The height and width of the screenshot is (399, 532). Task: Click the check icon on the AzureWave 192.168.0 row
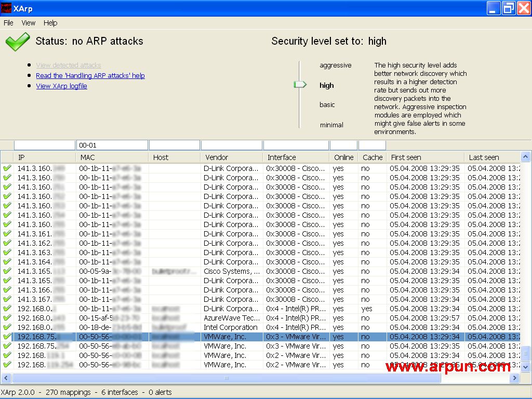coord(7,318)
